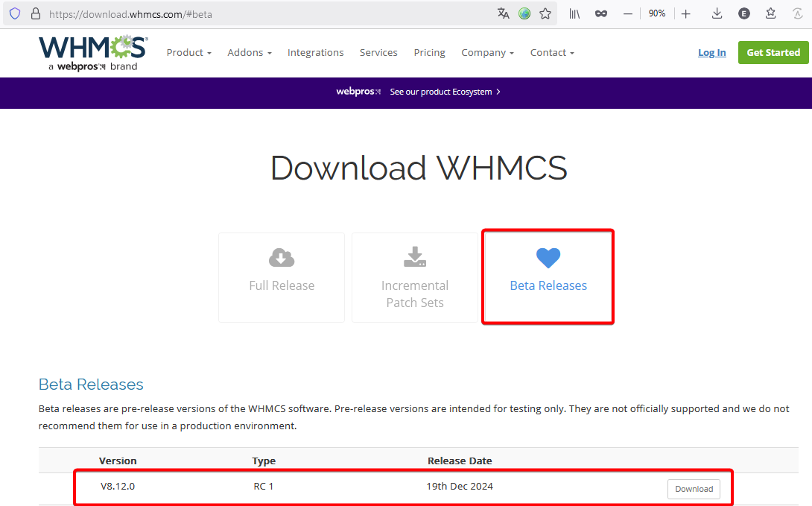Select the Incremental Patch Sets download icon

[x=415, y=257]
